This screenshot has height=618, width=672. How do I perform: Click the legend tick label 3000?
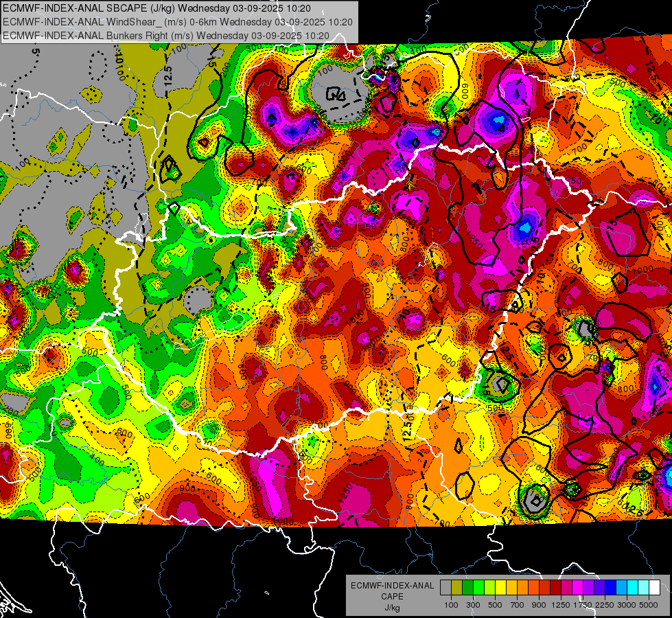click(x=626, y=605)
